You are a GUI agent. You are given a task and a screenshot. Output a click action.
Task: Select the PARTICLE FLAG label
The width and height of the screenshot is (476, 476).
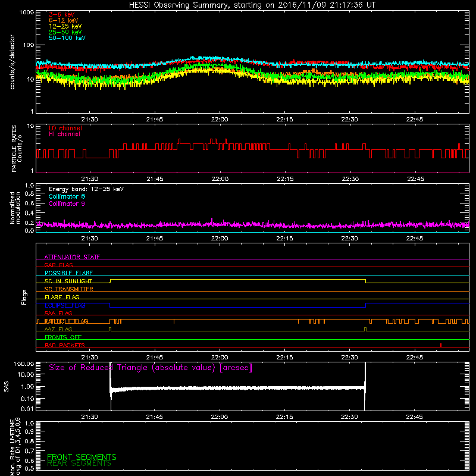(x=67, y=321)
